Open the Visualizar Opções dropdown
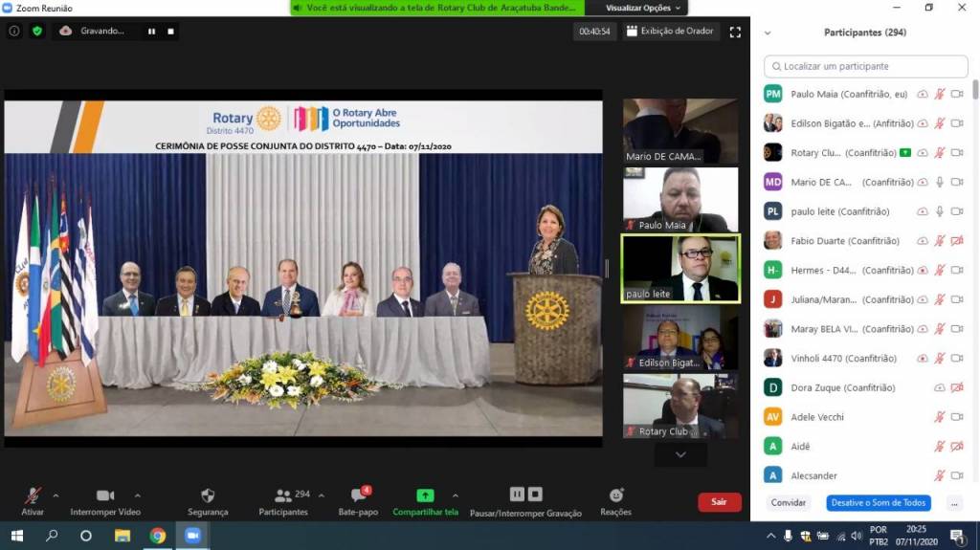The image size is (980, 550). [643, 8]
